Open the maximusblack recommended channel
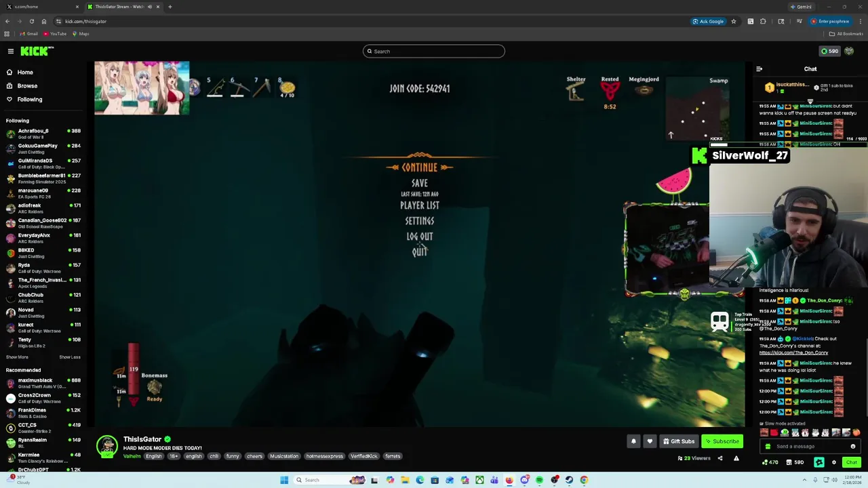This screenshot has width=868, height=488. coord(42,383)
